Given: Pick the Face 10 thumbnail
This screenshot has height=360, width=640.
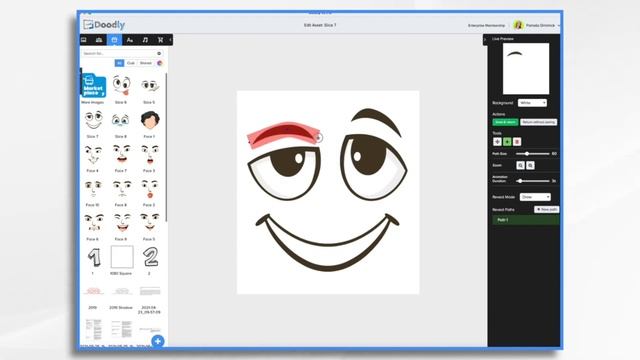Looking at the screenshot, I should click(93, 189).
